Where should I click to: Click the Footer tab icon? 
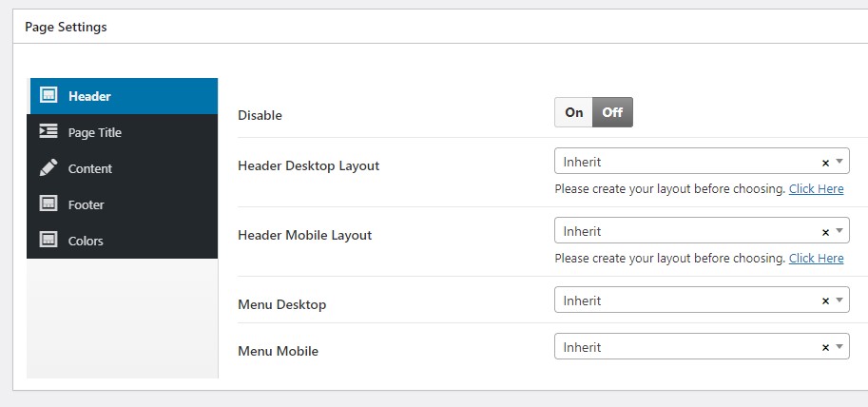[48, 204]
